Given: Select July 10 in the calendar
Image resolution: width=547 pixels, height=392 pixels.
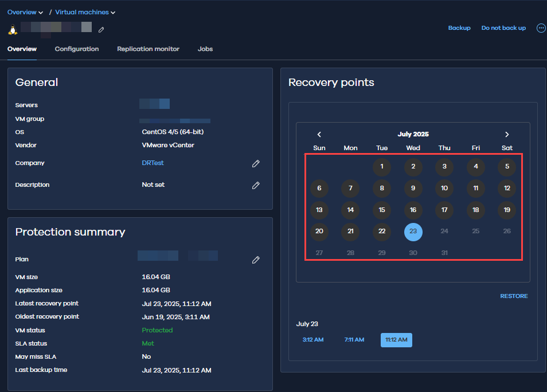Looking at the screenshot, I should (x=444, y=189).
